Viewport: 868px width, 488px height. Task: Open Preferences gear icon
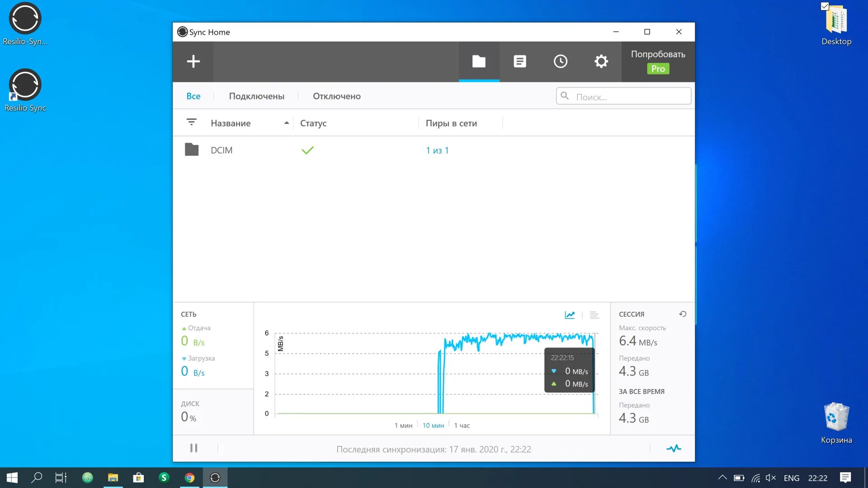pyautogui.click(x=601, y=61)
